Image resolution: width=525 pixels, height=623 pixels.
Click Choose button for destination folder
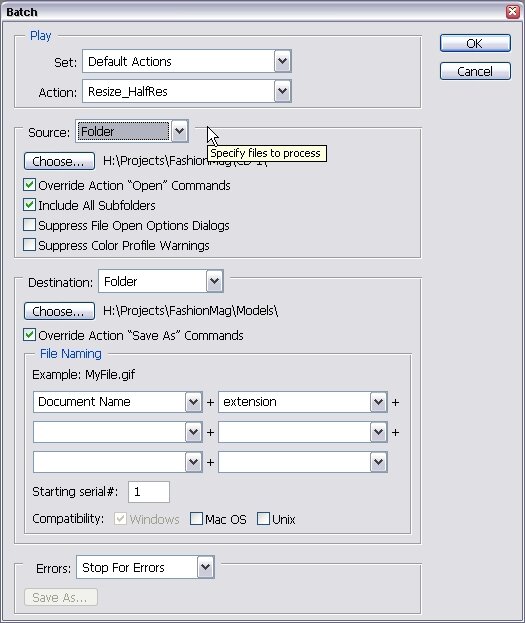[x=59, y=311]
